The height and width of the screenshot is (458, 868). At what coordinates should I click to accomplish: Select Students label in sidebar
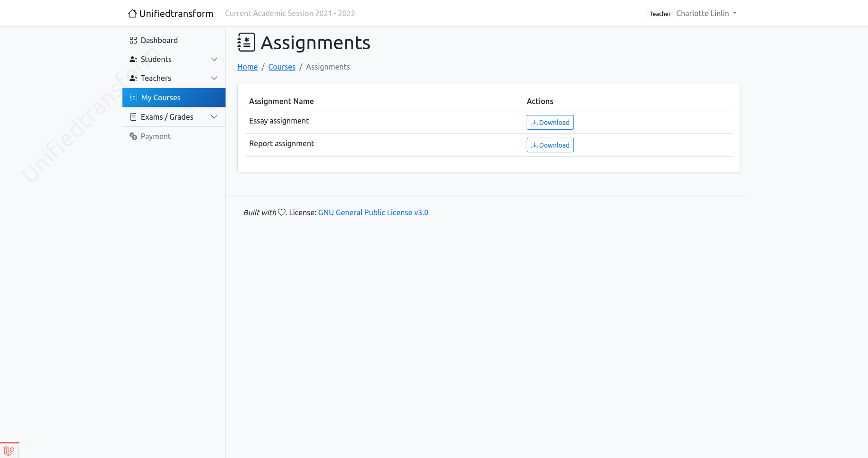pyautogui.click(x=156, y=59)
